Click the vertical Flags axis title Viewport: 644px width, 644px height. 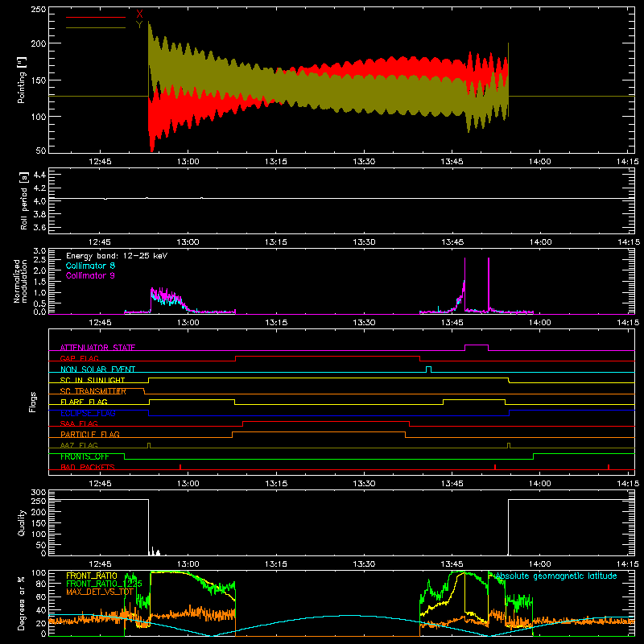[x=32, y=402]
